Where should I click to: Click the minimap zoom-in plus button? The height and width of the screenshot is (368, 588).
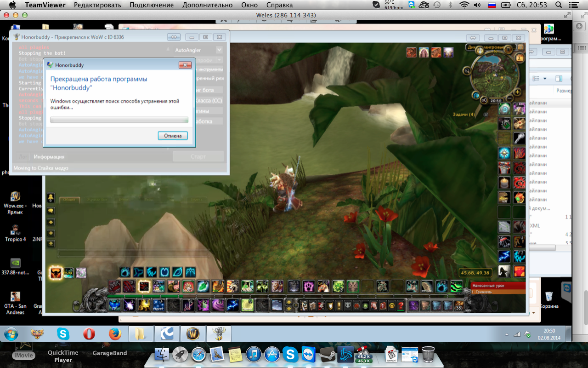click(x=518, y=92)
